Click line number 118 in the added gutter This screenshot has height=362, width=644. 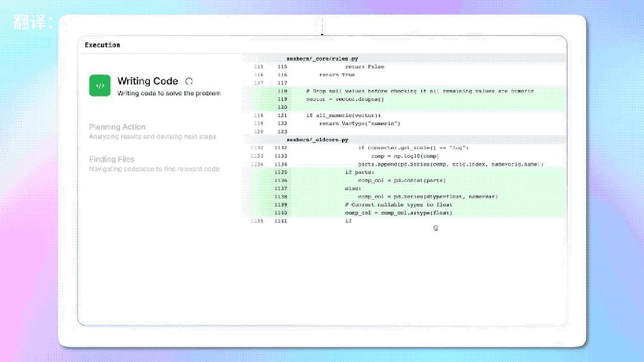282,91
